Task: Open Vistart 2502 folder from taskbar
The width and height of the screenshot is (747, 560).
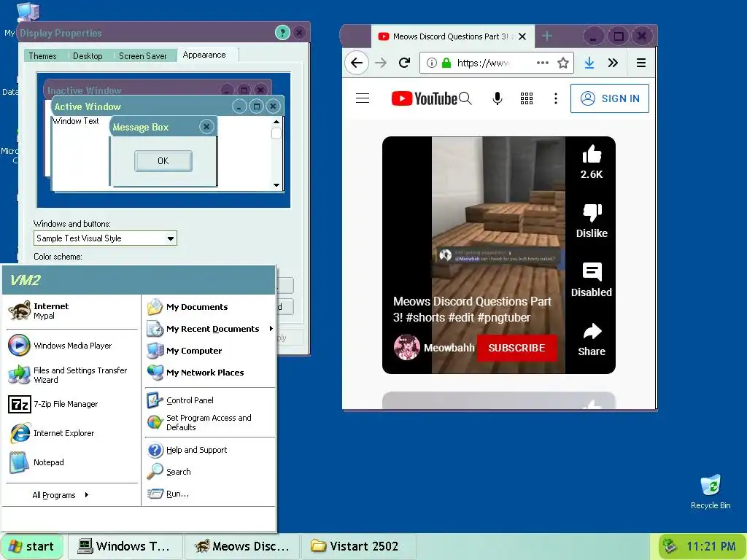Action: point(358,546)
